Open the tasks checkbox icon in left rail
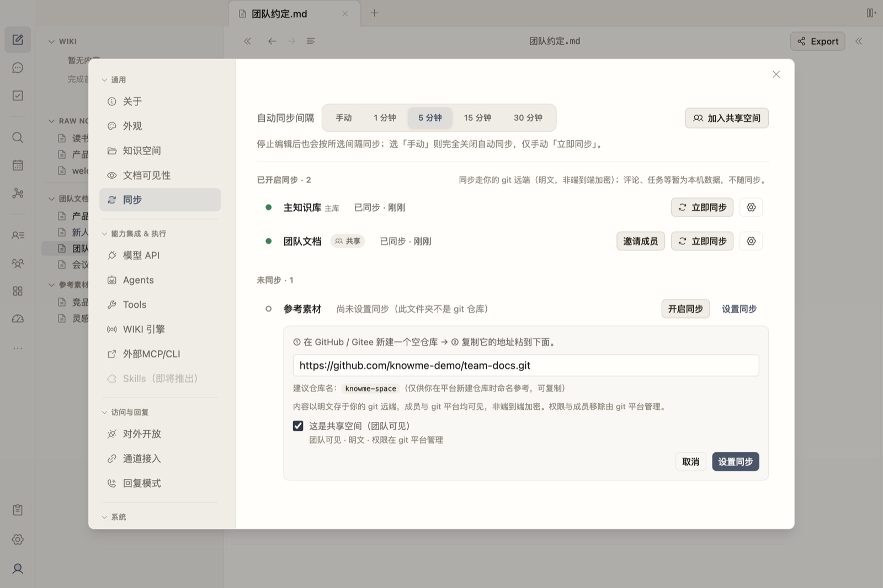This screenshot has width=883, height=588. pyautogui.click(x=18, y=95)
